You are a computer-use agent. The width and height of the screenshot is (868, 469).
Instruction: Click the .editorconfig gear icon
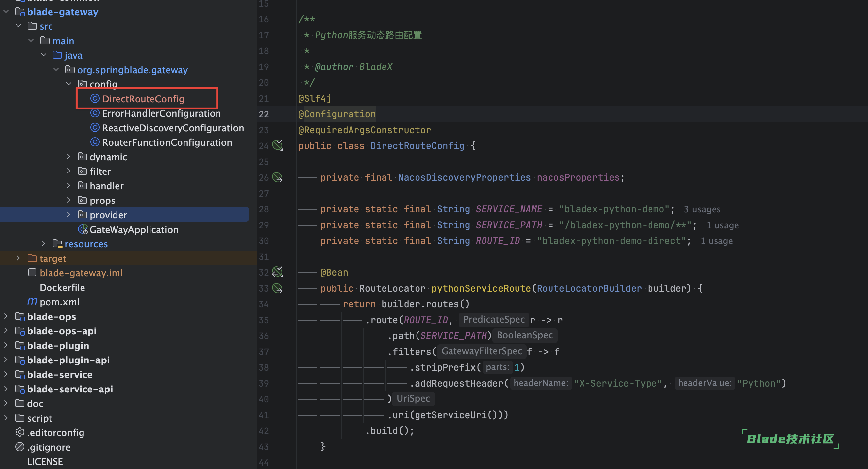[x=20, y=432]
